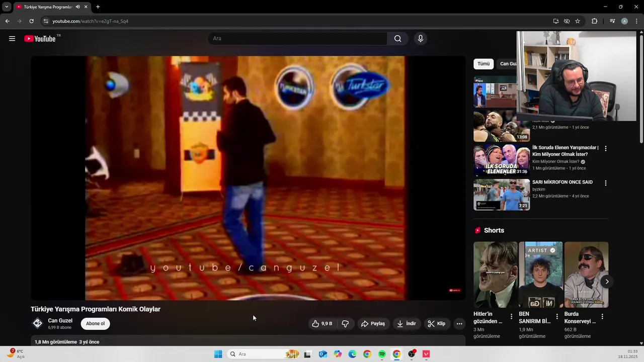Open byzkim channel name
644x362 pixels.
[539, 190]
